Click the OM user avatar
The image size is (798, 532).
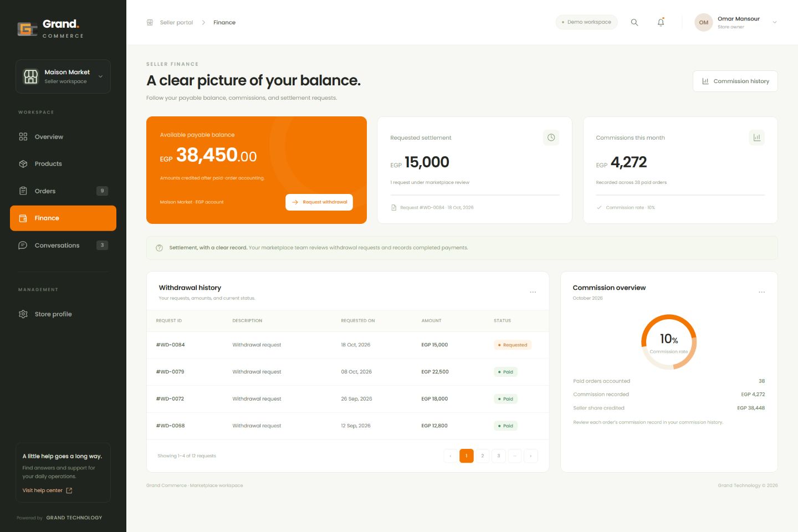coord(703,22)
